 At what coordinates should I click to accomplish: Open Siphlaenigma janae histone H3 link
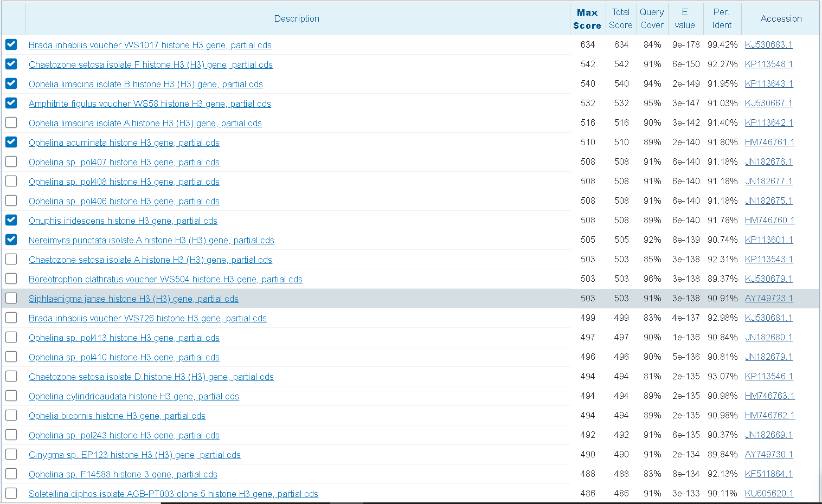click(x=133, y=299)
